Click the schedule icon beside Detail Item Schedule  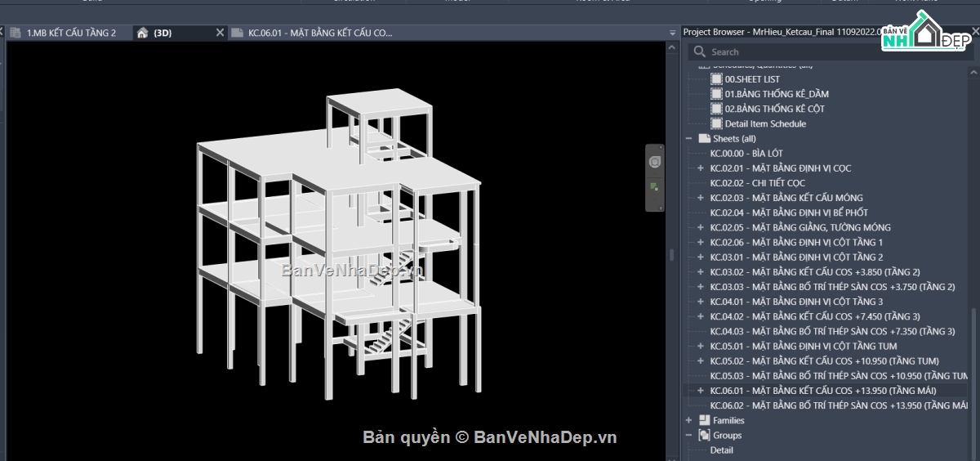(x=716, y=123)
